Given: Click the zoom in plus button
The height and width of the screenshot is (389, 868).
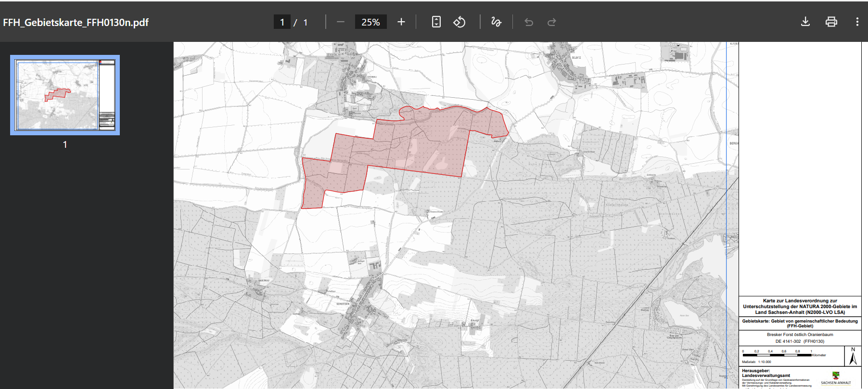Looking at the screenshot, I should tap(401, 22).
